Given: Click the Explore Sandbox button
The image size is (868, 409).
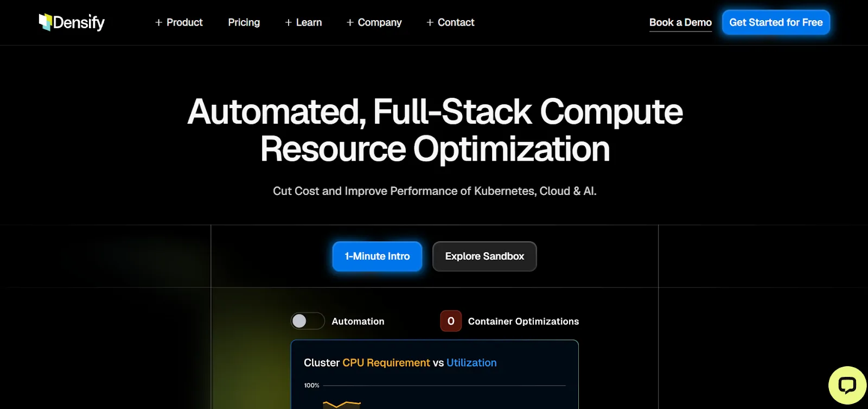Looking at the screenshot, I should pos(484,256).
